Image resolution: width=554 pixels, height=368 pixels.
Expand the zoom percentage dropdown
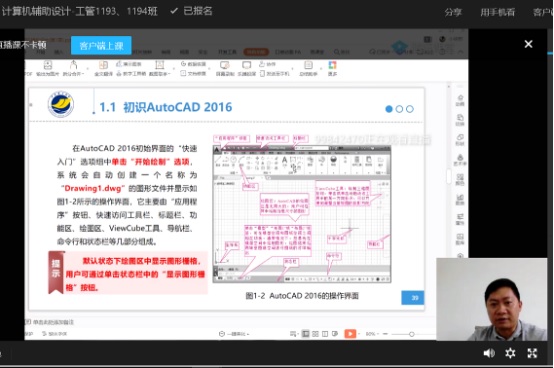click(372, 334)
